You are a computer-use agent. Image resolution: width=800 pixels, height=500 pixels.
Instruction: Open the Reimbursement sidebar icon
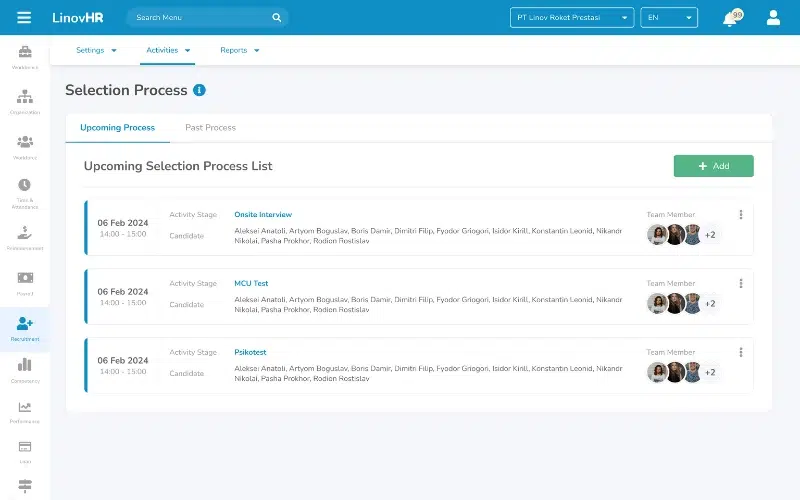pyautogui.click(x=25, y=235)
